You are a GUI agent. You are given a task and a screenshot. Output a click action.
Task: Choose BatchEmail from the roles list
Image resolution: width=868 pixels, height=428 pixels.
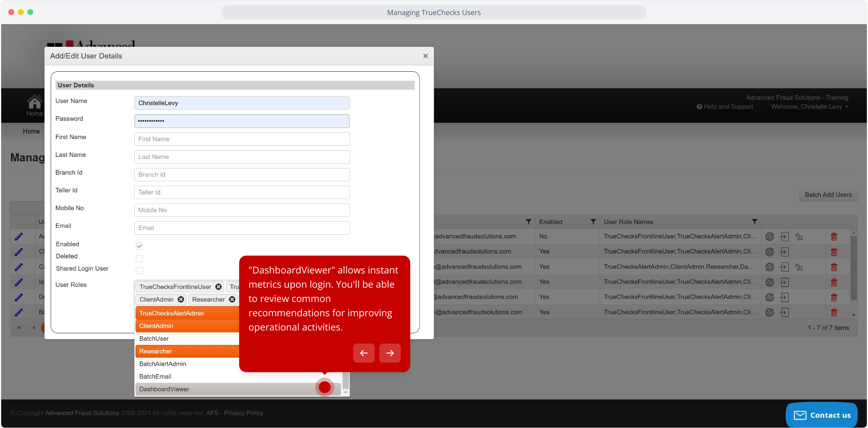coord(238,376)
